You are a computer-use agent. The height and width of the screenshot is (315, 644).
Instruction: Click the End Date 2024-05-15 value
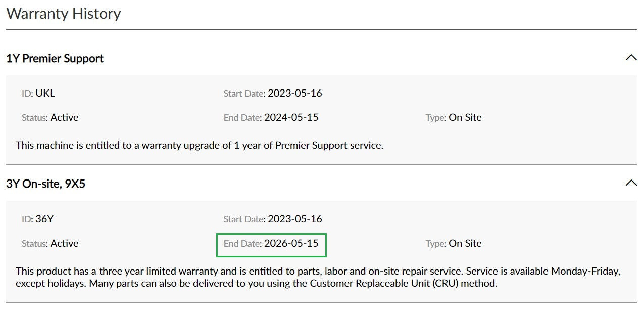[x=291, y=117]
